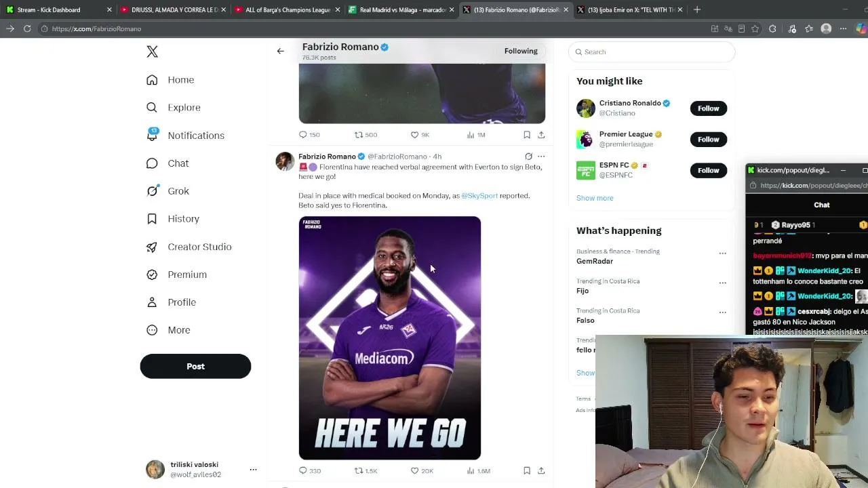The height and width of the screenshot is (488, 868).
Task: Go to Home in the X sidebar
Action: click(x=170, y=80)
